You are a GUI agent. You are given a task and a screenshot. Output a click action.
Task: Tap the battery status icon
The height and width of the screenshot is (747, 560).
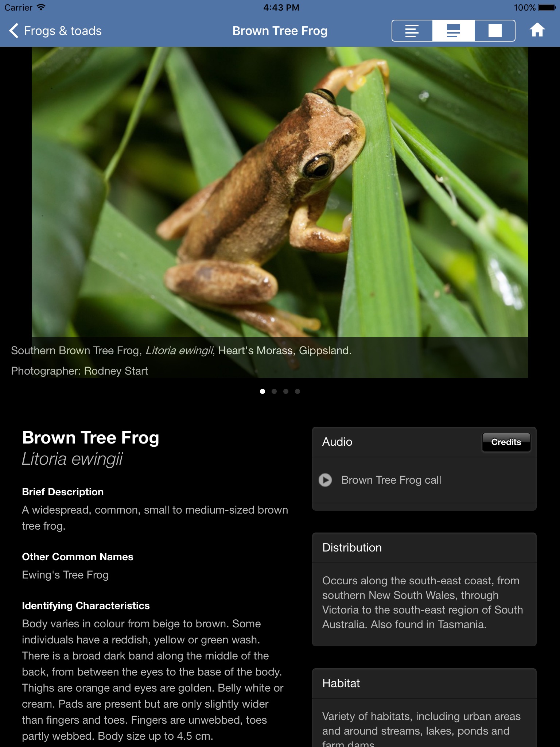point(546,7)
